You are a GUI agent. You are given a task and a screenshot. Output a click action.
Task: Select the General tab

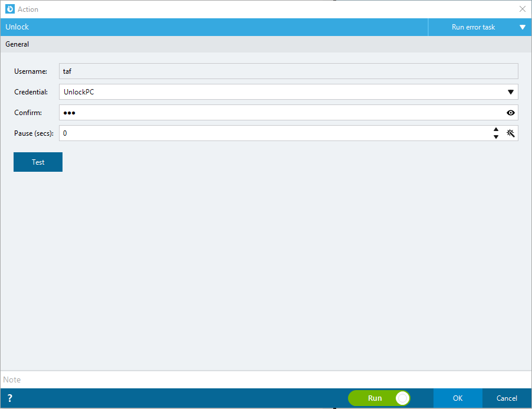click(x=17, y=44)
